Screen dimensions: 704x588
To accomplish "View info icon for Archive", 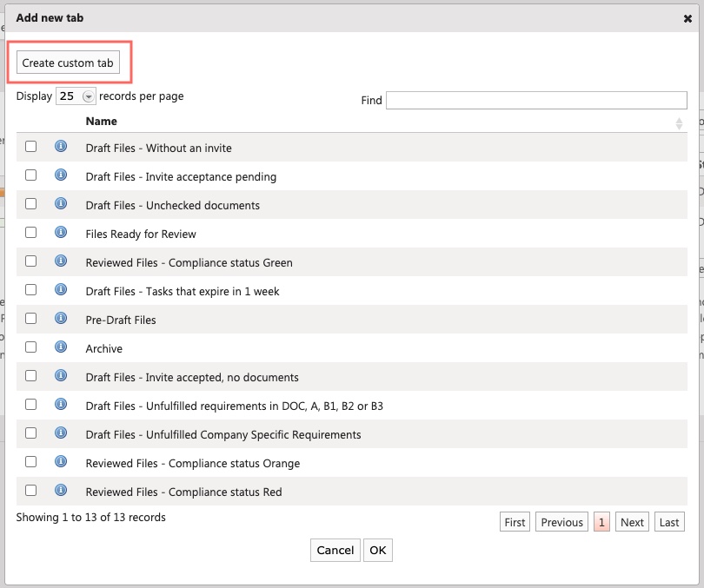I will coord(61,347).
